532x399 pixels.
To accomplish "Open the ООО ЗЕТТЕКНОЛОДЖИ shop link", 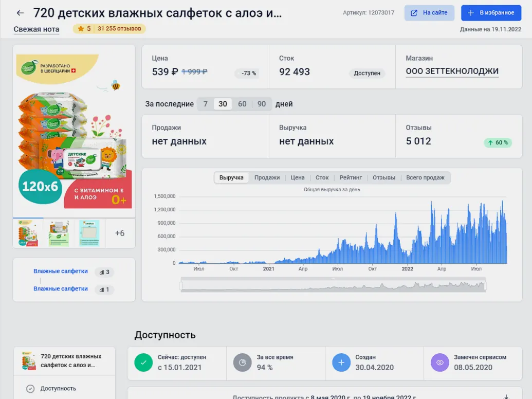I will coord(452,71).
